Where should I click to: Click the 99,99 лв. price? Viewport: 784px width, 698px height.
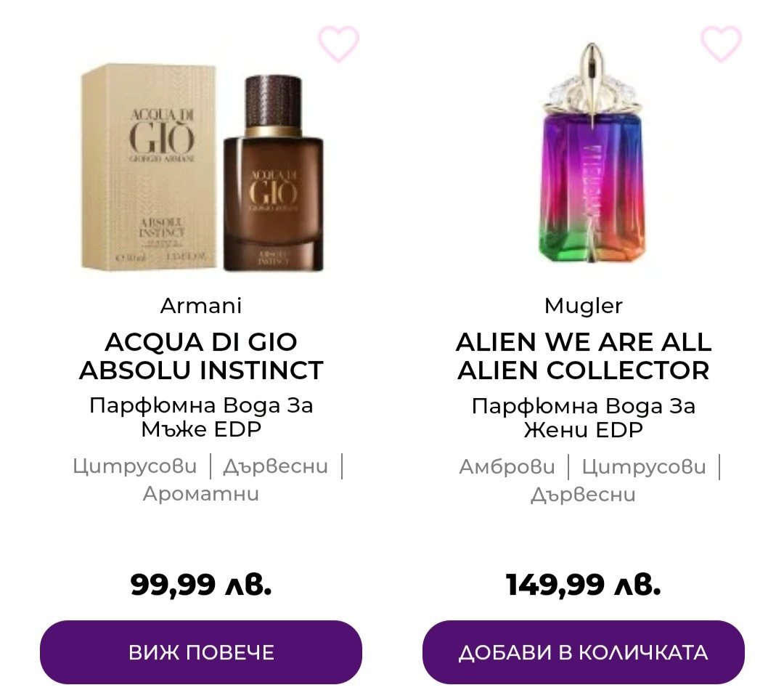coord(201,584)
